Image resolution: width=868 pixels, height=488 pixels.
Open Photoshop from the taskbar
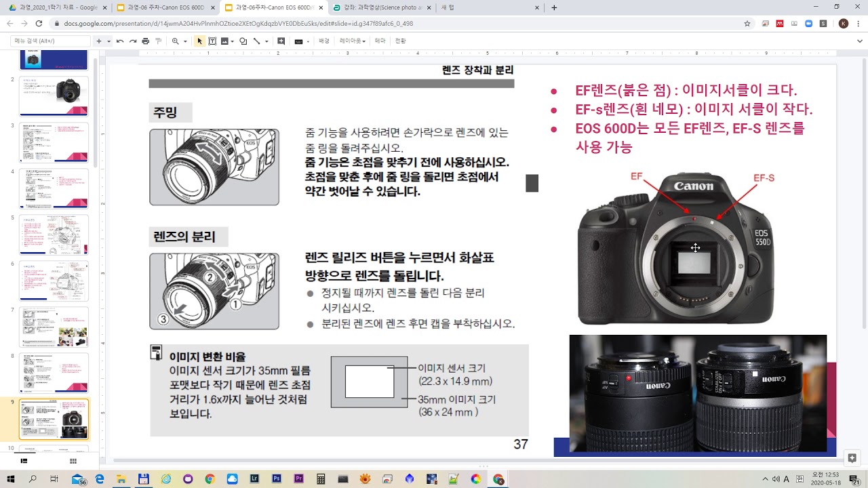click(276, 479)
